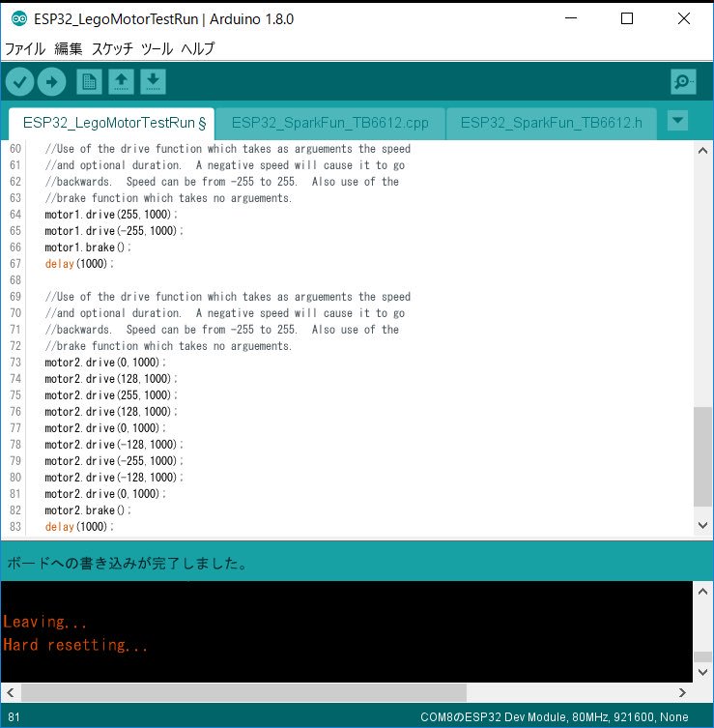Image resolution: width=714 pixels, height=728 pixels.
Task: Maximize the Arduino window
Action: (x=627, y=18)
